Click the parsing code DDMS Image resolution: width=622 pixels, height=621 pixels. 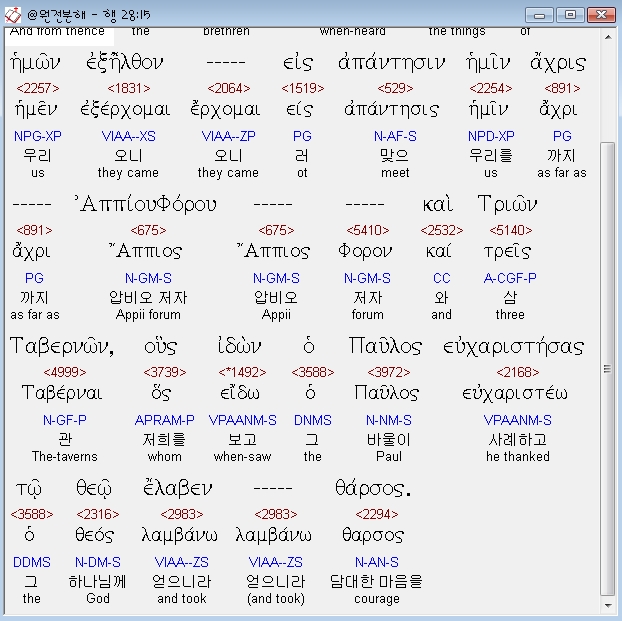pyautogui.click(x=32, y=562)
